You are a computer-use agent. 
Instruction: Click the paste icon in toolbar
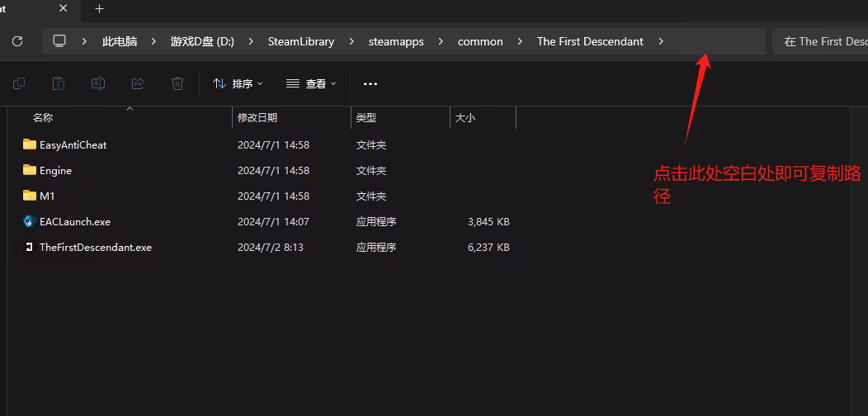pyautogui.click(x=58, y=83)
